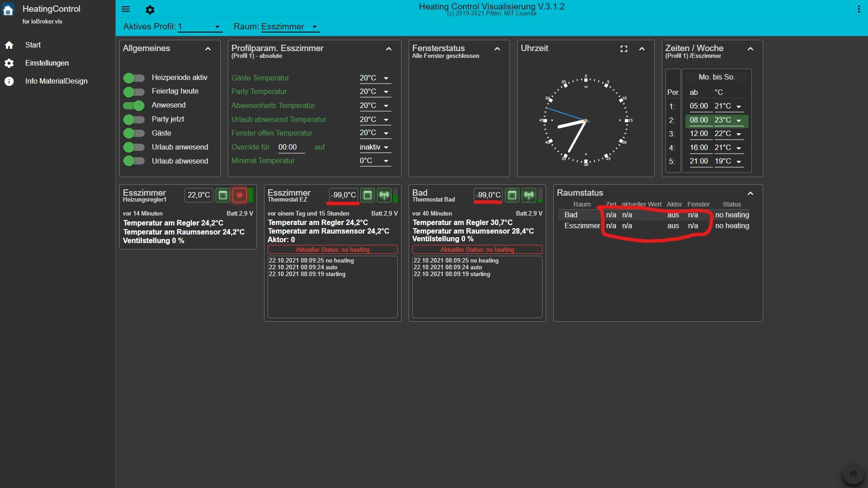Click the round home button at bottom right

(853, 474)
